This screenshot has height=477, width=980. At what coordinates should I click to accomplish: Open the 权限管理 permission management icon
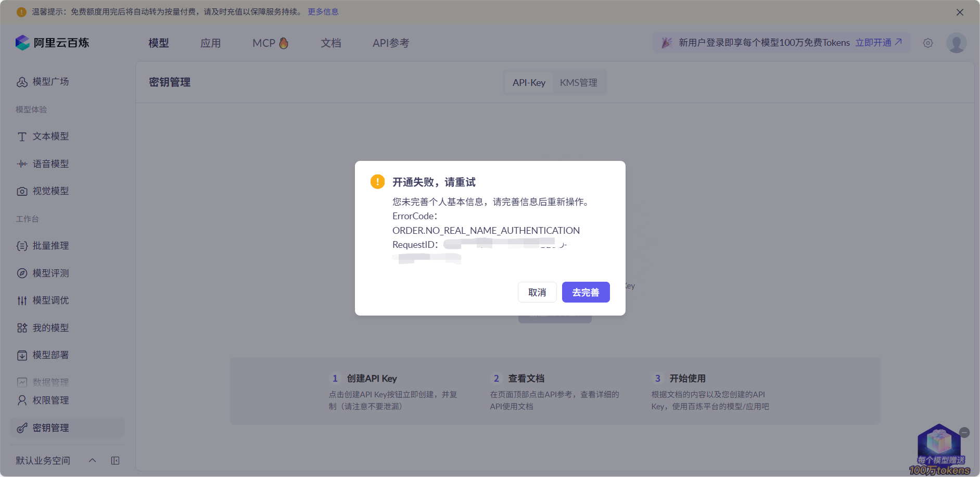coord(21,400)
